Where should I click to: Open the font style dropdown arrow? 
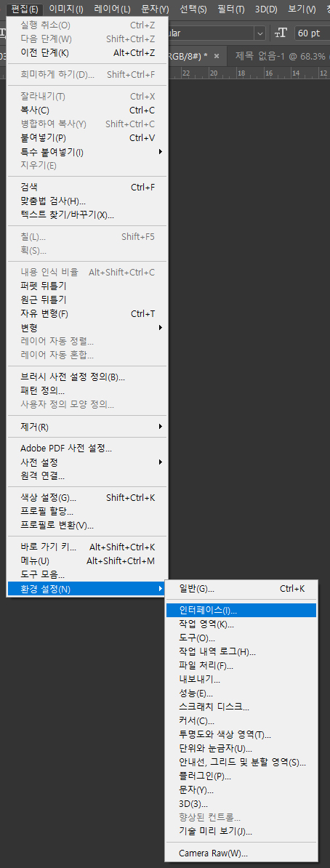coord(259,33)
